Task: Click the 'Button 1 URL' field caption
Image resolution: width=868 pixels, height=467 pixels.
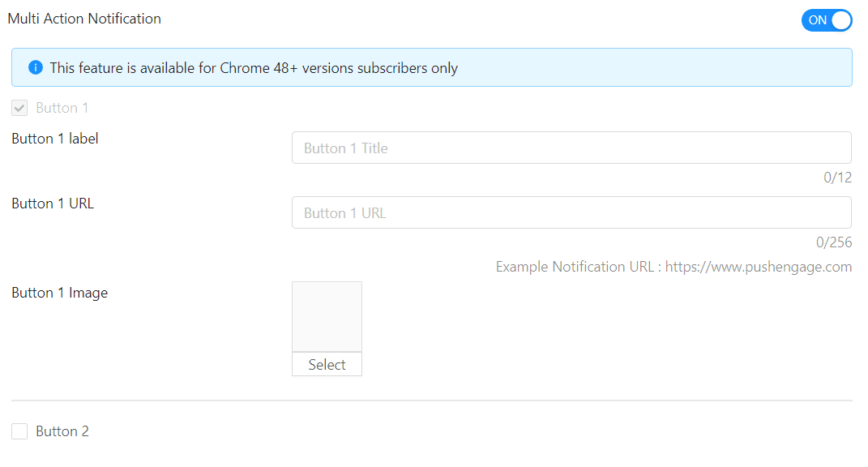Action: (x=53, y=204)
